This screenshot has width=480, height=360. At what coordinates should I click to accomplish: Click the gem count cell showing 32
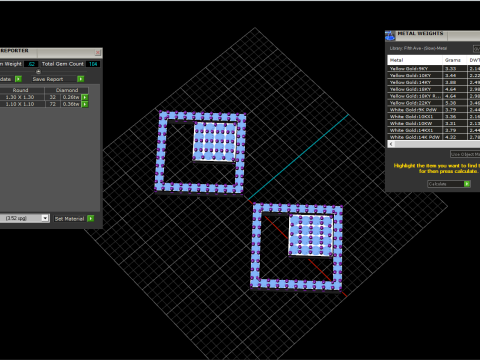point(53,97)
